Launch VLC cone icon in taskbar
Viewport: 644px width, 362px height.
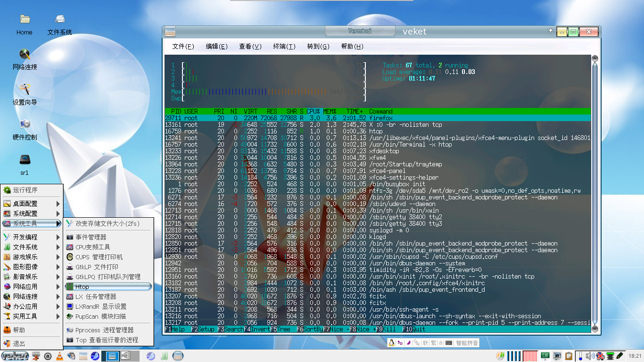(x=59, y=356)
